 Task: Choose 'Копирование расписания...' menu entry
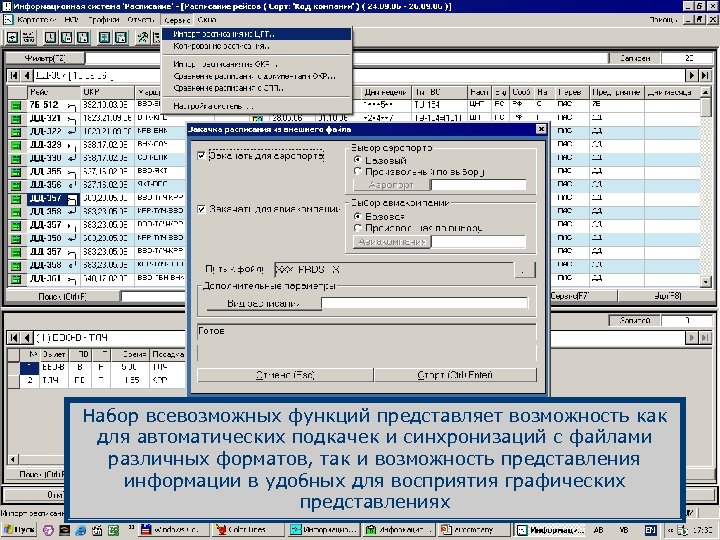click(257, 46)
